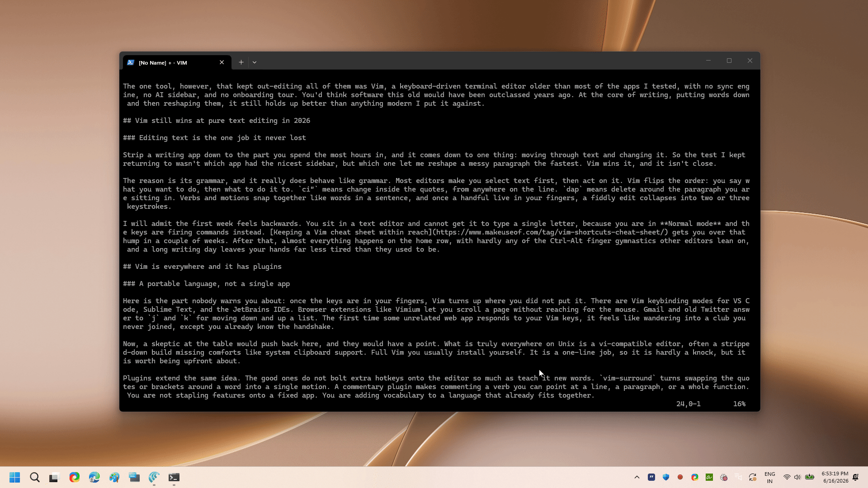868x488 pixels.
Task: Open a new terminal tab
Action: pyautogui.click(x=241, y=62)
